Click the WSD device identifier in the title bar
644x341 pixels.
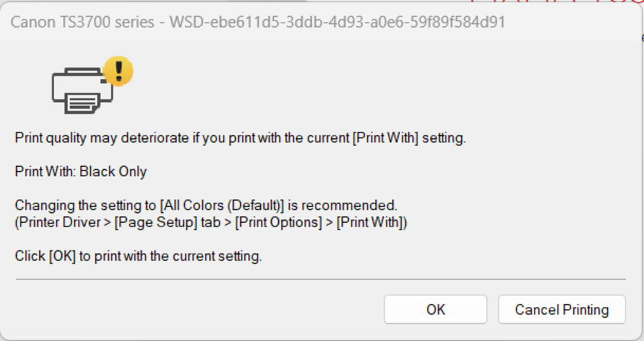337,23
